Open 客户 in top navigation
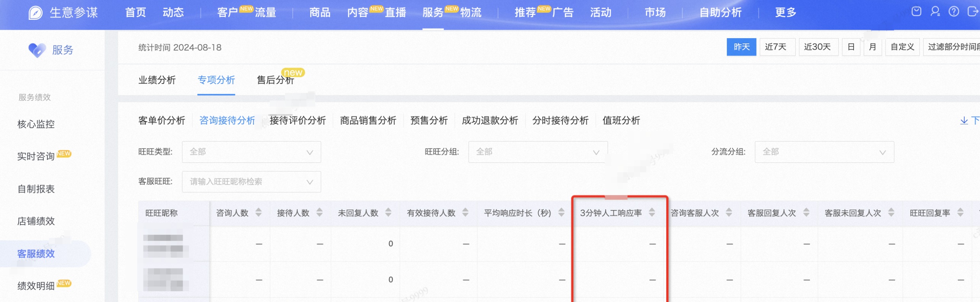Viewport: 980px width, 302px height. tap(228, 13)
